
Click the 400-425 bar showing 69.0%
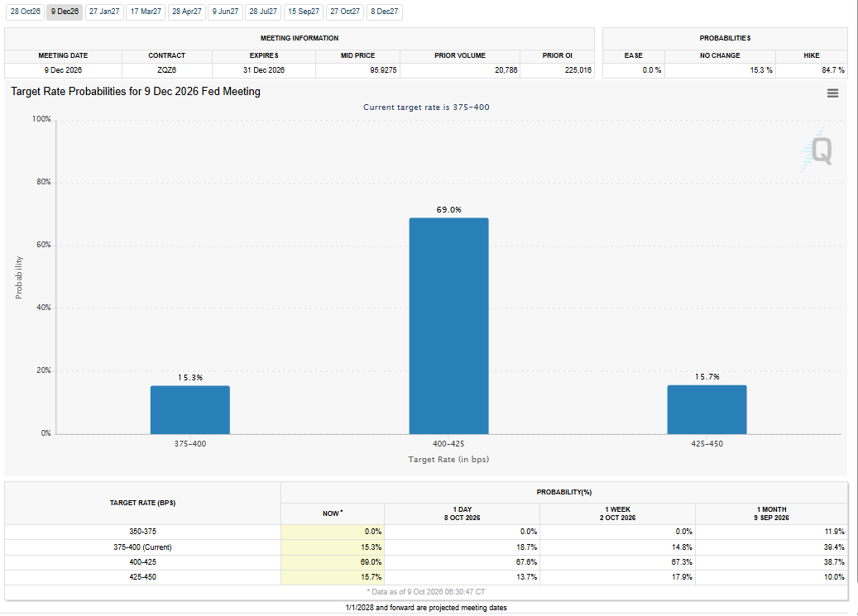[x=448, y=326]
